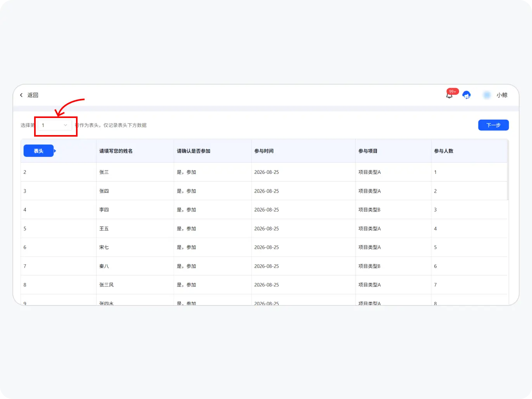Click 项目类型B in 秦八's row
Screen dimensions: 532x399
tap(370, 266)
